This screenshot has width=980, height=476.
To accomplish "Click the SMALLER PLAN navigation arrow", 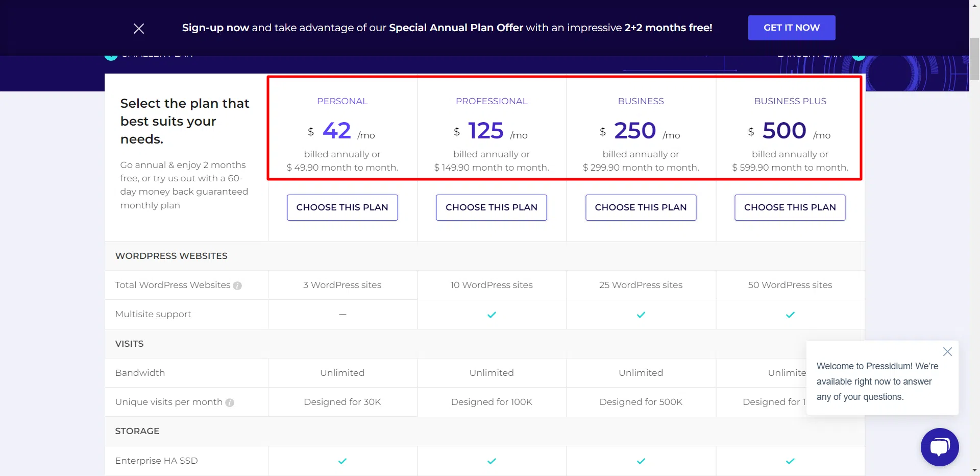I will tap(111, 55).
